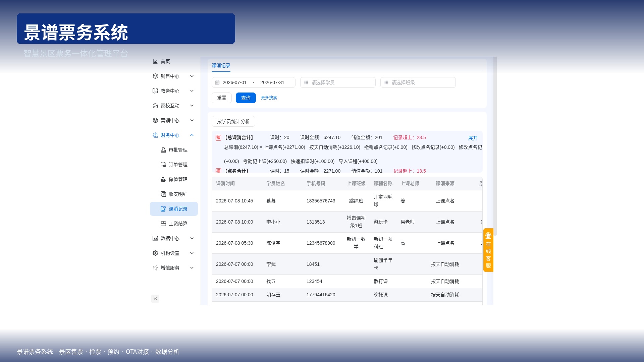Click student name 明存玉
Screen dimensions: 644x362
pyautogui.click(x=273, y=295)
